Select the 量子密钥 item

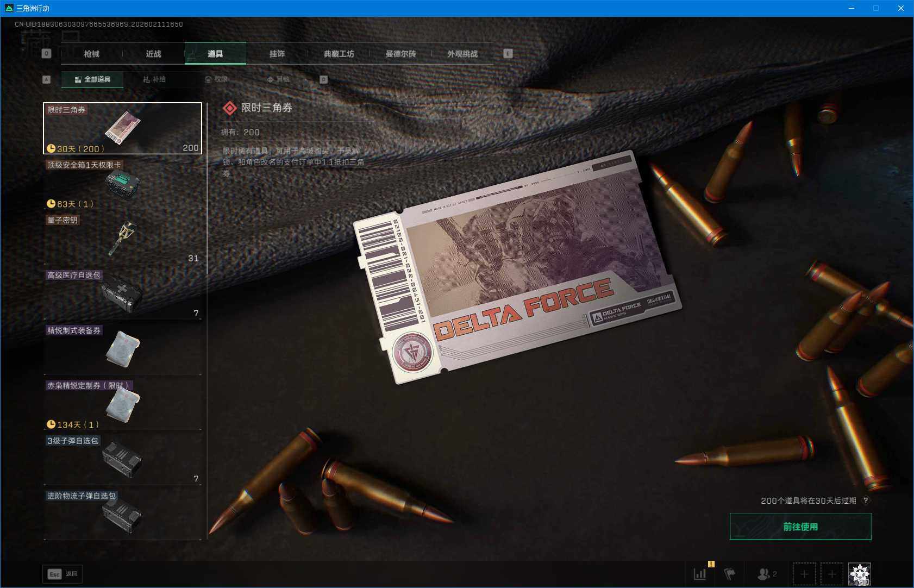pos(122,239)
